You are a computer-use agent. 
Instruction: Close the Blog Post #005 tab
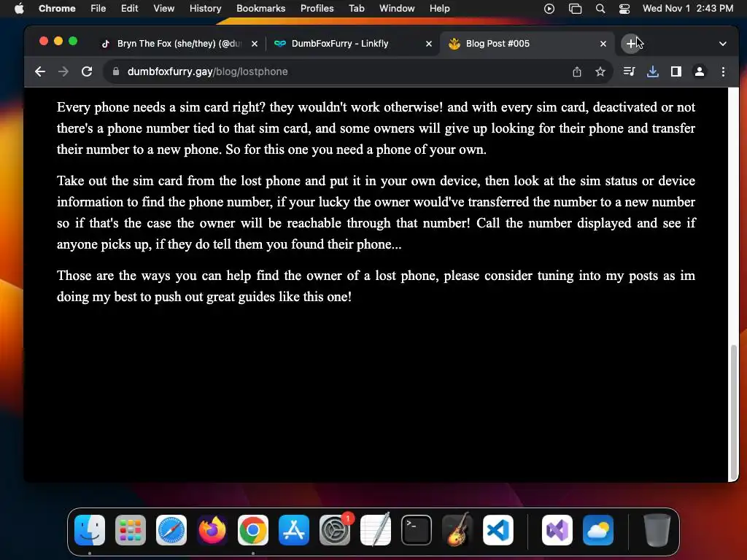603,44
